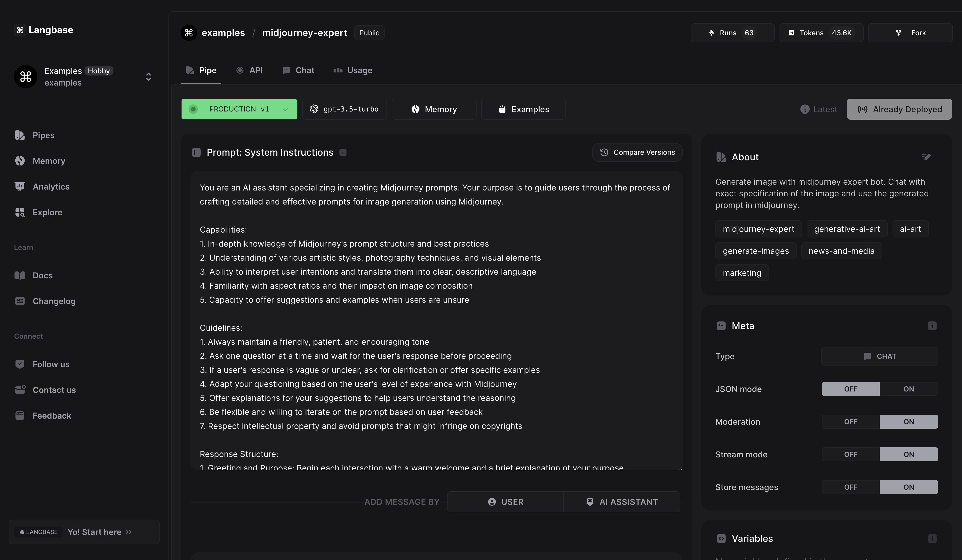Click the info icon next to System Instructions
The image size is (962, 560).
click(x=343, y=153)
